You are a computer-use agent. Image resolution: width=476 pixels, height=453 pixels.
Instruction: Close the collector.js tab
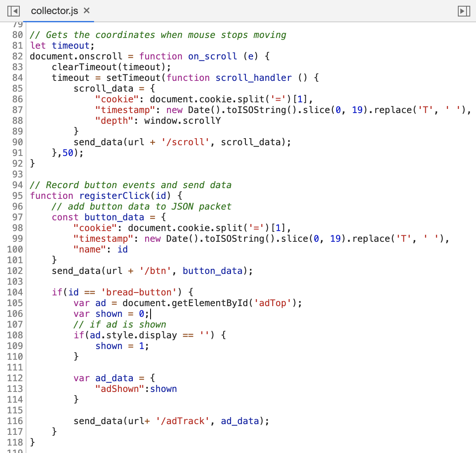coord(86,12)
